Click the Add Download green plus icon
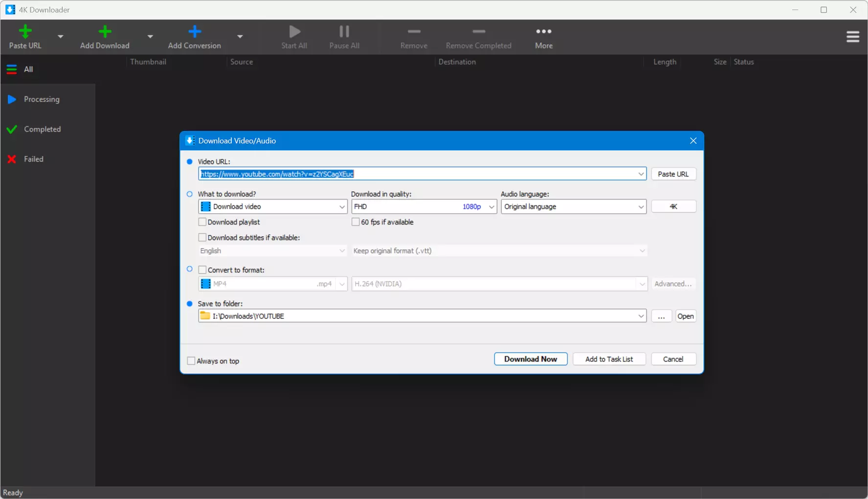Screen dimensions: 868x499 pos(105,32)
